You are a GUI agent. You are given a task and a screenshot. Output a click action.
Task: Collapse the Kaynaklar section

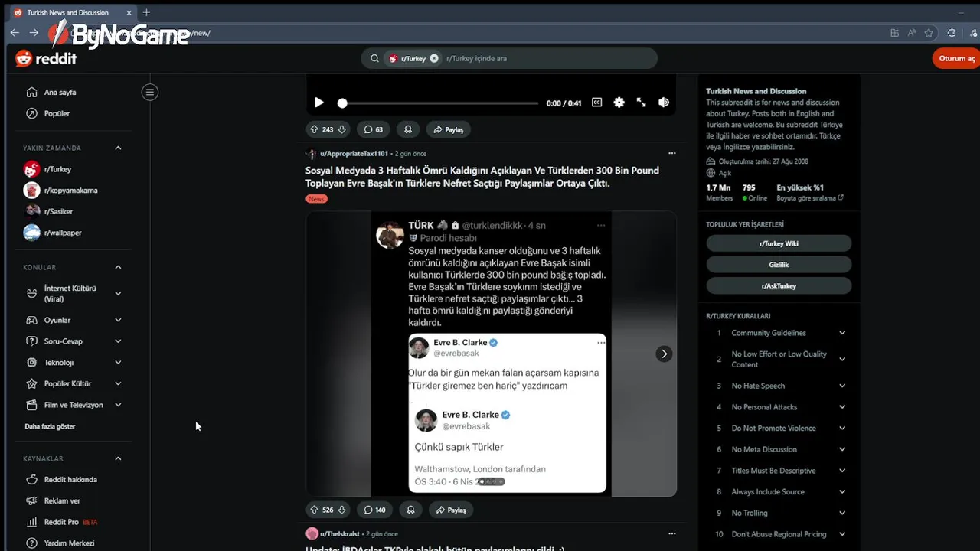118,458
